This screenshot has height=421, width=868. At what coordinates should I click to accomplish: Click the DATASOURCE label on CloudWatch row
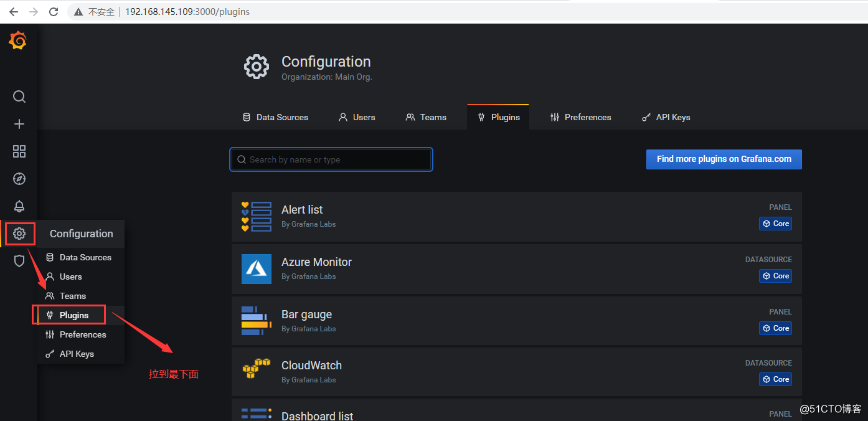[768, 363]
